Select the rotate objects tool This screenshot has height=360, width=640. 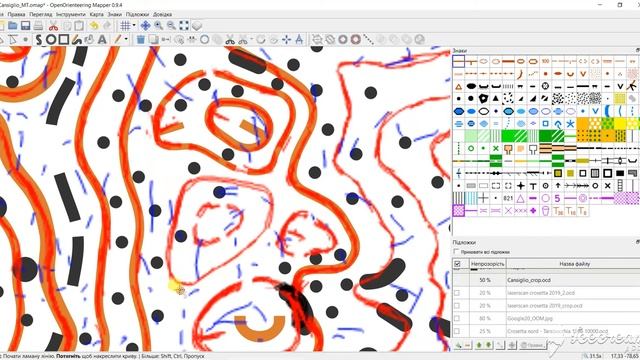[260, 40]
